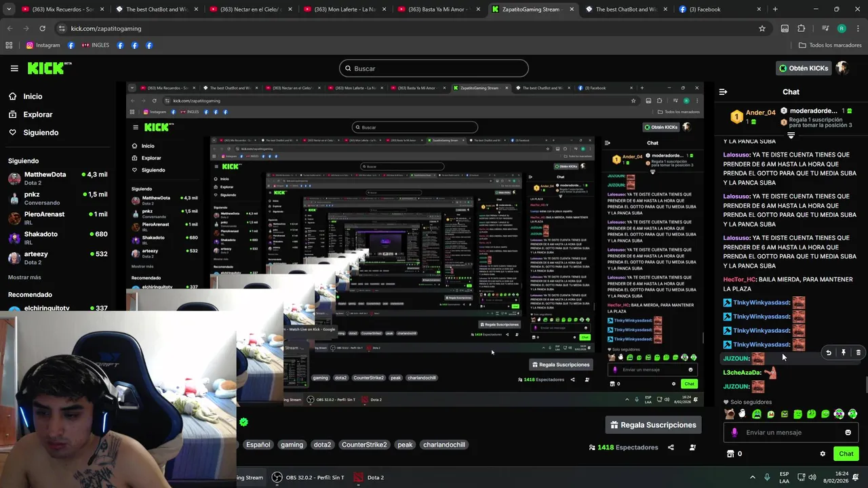The width and height of the screenshot is (868, 488).
Task: Send message with green Chat button
Action: (846, 454)
